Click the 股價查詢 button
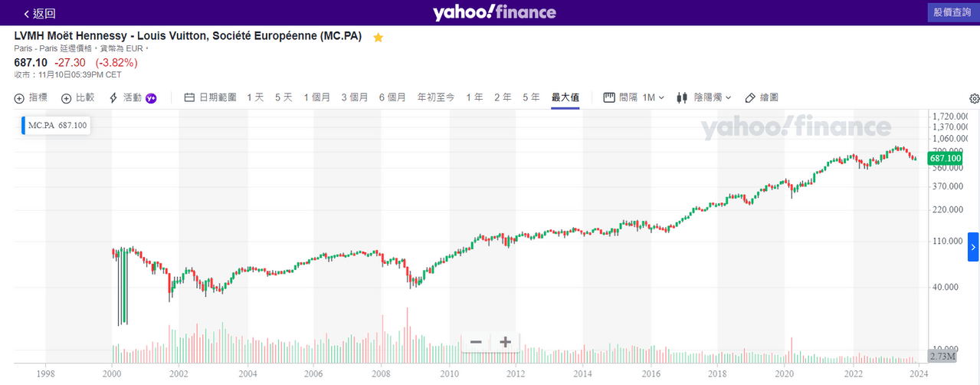The image size is (980, 385). click(x=952, y=12)
